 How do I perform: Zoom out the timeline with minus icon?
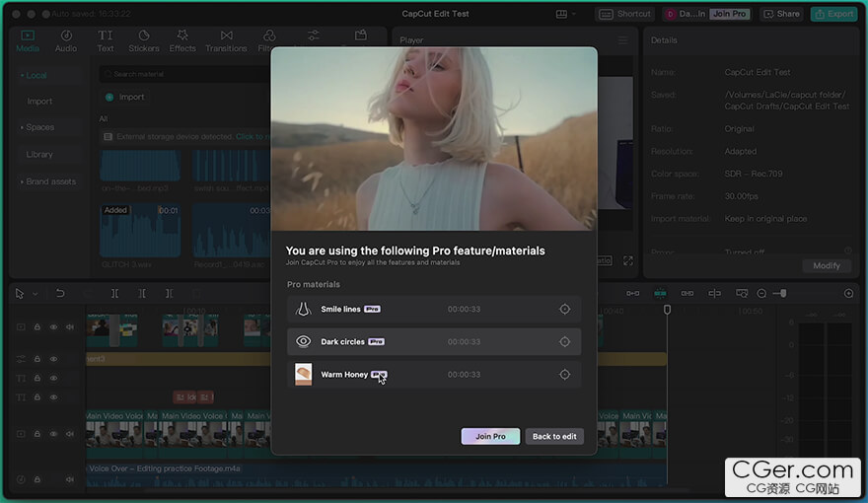(761, 293)
